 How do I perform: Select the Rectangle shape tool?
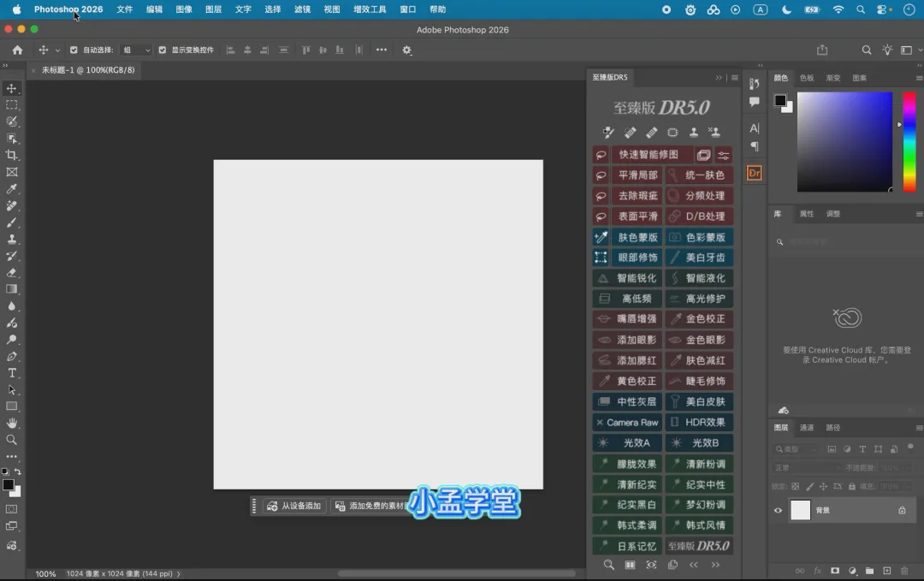(11, 406)
